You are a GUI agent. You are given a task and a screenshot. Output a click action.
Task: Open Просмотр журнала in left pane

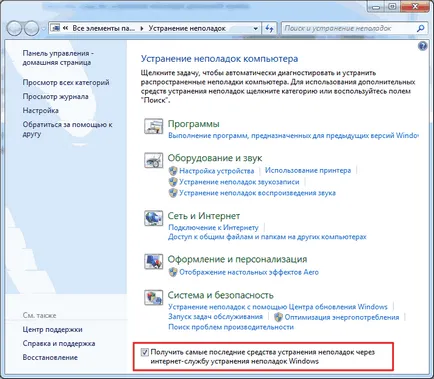coord(55,96)
